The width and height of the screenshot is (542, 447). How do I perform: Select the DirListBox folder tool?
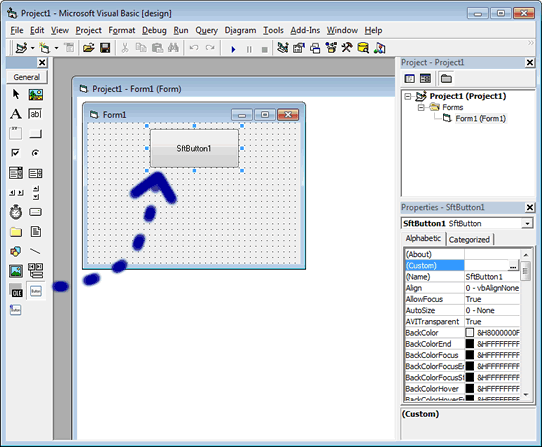coord(16,232)
